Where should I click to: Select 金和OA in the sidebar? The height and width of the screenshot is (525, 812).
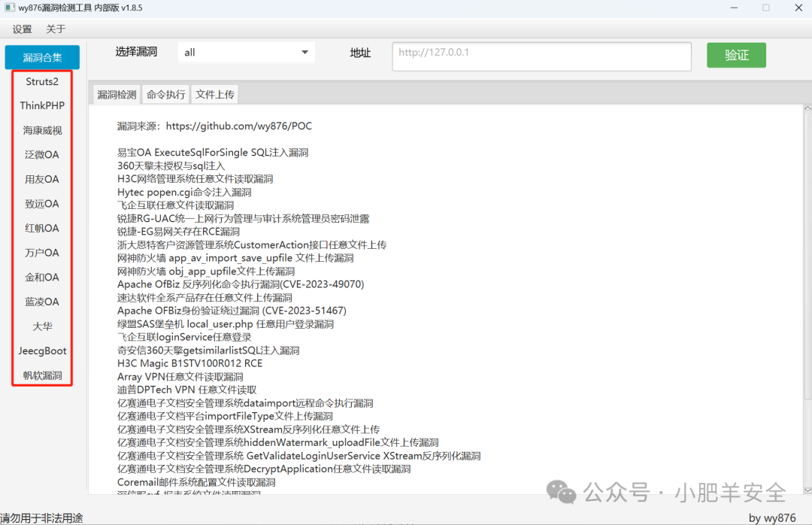(x=42, y=278)
